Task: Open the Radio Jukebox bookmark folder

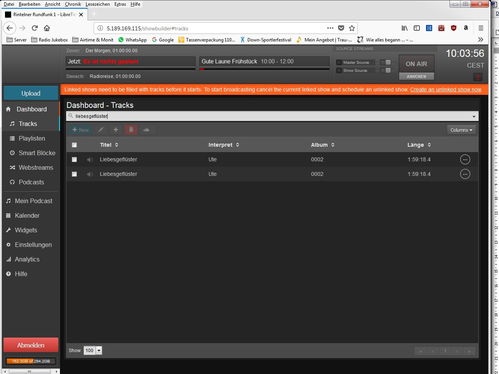Action: click(x=49, y=40)
